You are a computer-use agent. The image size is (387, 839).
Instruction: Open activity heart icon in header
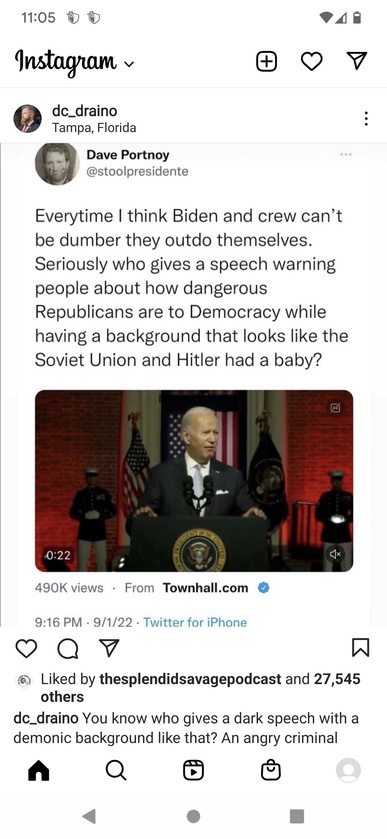click(x=312, y=62)
